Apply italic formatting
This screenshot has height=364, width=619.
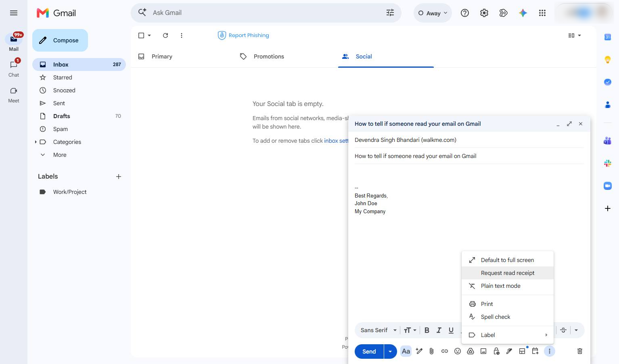[439, 330]
